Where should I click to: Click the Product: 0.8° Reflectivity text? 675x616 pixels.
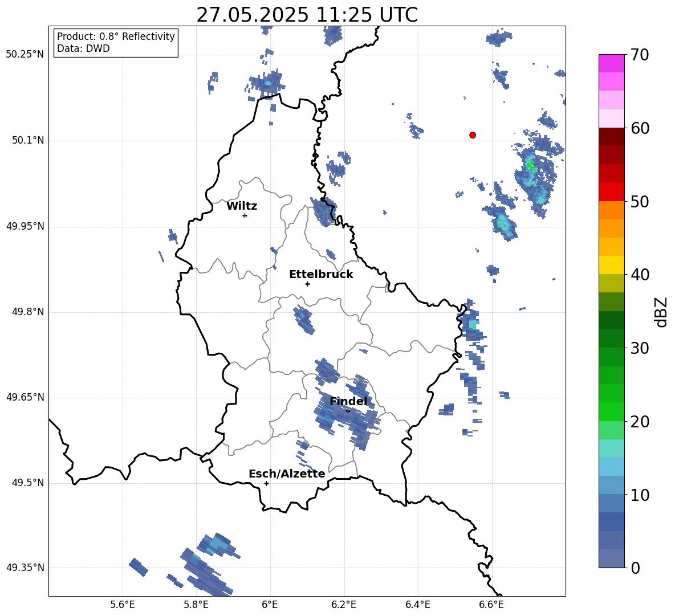tap(116, 36)
